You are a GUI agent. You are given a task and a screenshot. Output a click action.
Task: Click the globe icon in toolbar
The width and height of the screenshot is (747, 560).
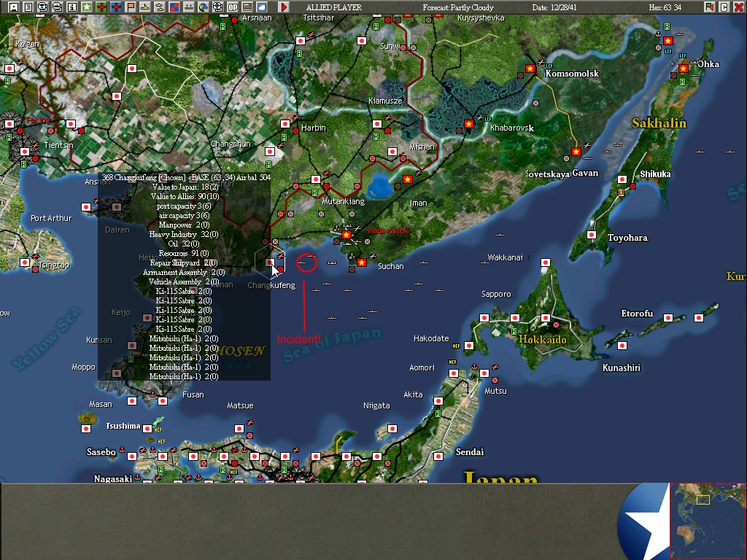point(204,7)
